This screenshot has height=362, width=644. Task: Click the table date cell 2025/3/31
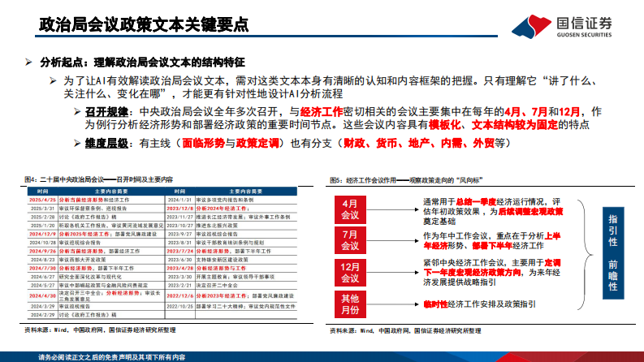point(42,209)
